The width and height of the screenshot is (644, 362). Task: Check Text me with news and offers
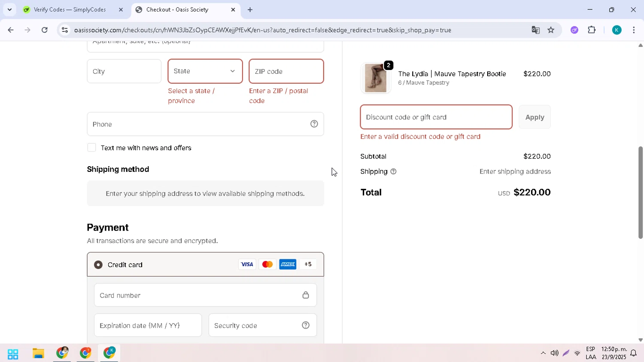[91, 148]
